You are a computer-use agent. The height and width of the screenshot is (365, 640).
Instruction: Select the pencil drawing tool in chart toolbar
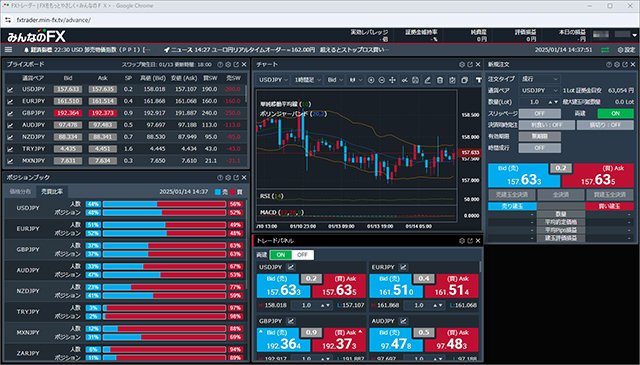click(x=427, y=80)
